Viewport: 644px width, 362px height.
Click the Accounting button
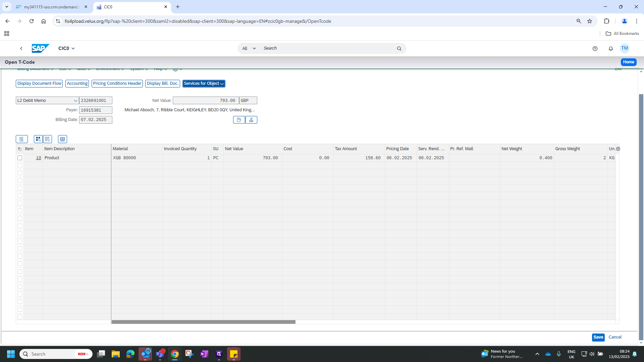point(77,83)
